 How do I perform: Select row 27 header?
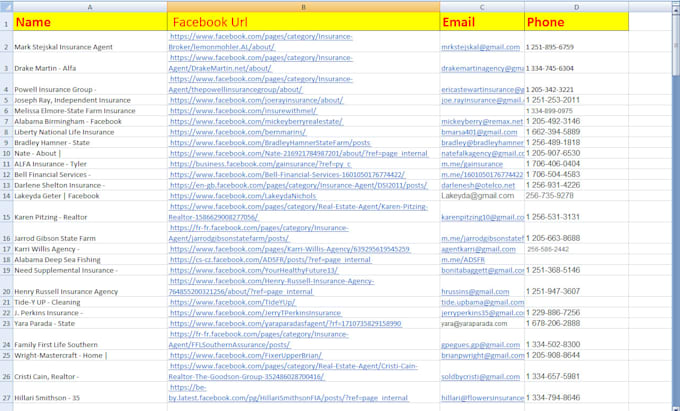6,392
